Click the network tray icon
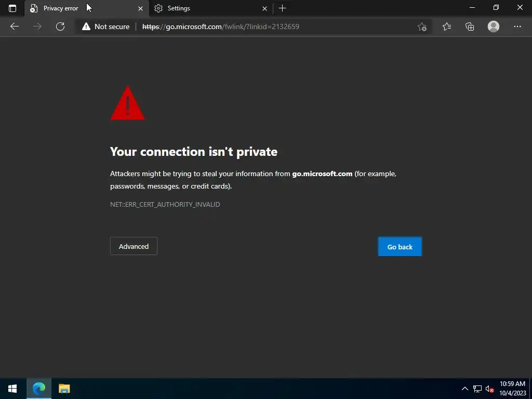The image size is (532, 399). (477, 389)
